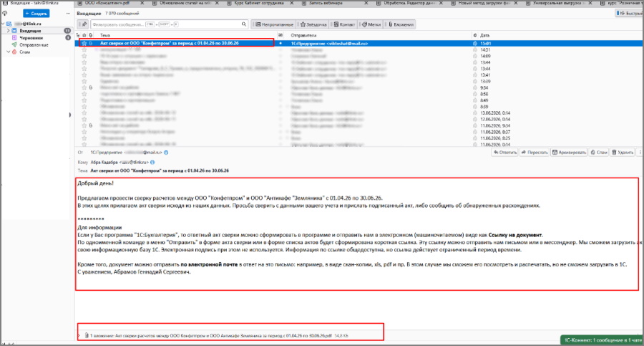Sort by the star column header
Image resolution: width=644 pixels, height=346 pixels.
tap(84, 35)
